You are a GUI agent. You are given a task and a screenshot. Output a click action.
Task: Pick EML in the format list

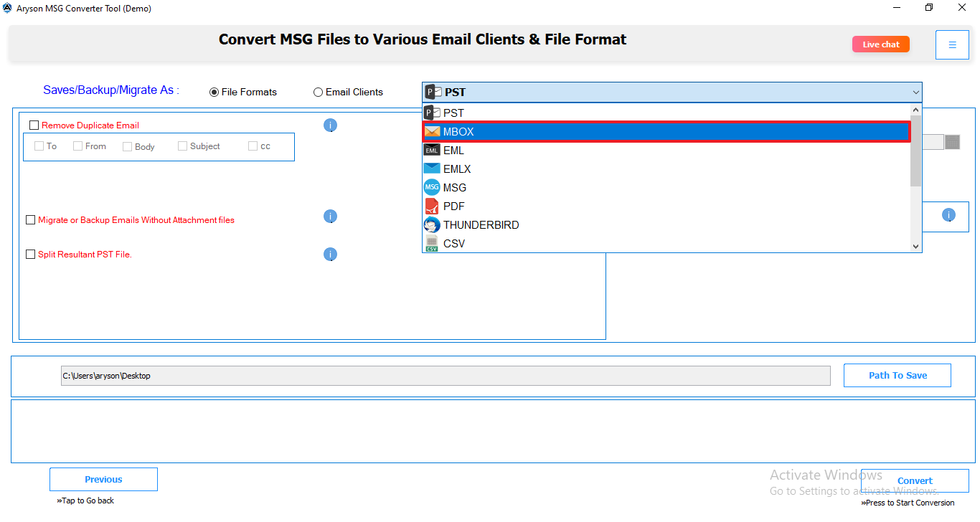click(x=666, y=151)
